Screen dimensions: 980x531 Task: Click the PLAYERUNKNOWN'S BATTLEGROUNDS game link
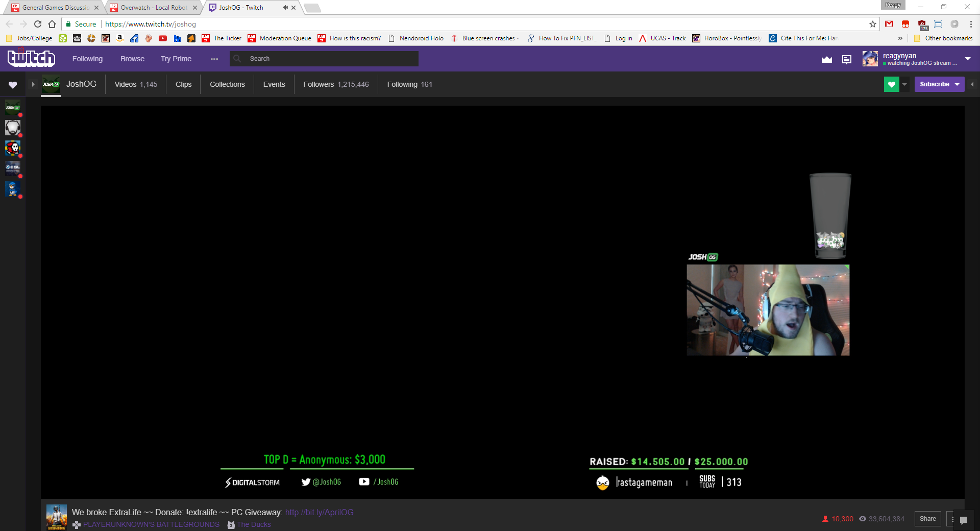151,524
